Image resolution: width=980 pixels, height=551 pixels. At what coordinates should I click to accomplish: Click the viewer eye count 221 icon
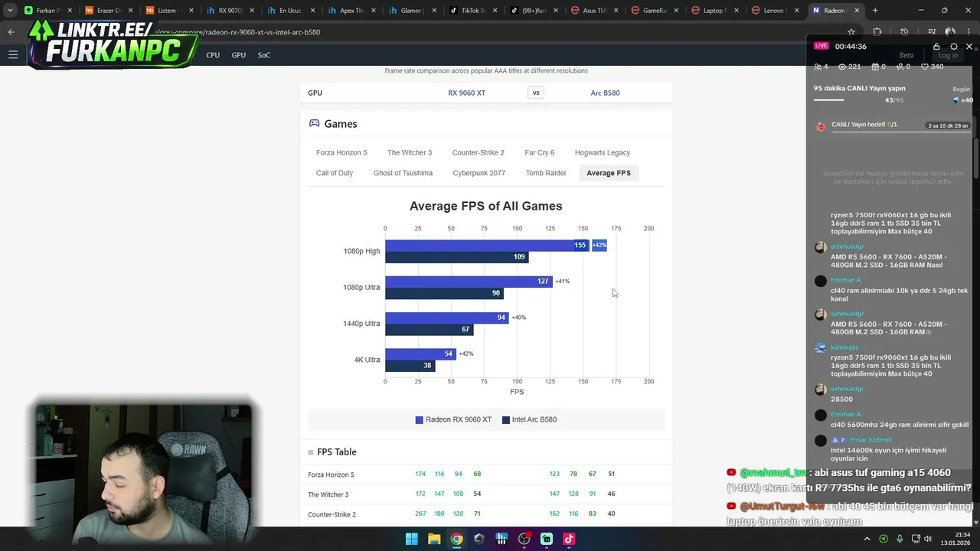coord(842,67)
